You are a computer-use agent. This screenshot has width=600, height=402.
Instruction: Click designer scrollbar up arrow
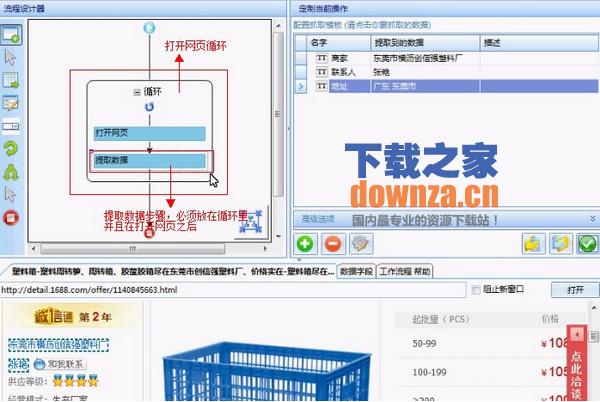pyautogui.click(x=278, y=26)
